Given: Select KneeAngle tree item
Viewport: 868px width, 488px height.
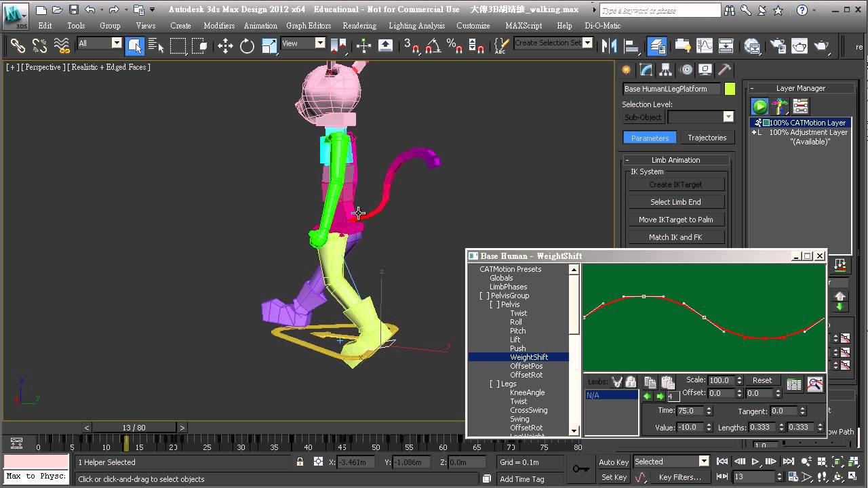Looking at the screenshot, I should 527,392.
